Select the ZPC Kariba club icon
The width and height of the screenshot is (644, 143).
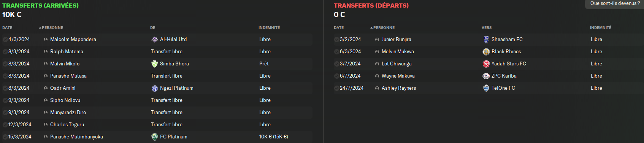click(x=486, y=76)
